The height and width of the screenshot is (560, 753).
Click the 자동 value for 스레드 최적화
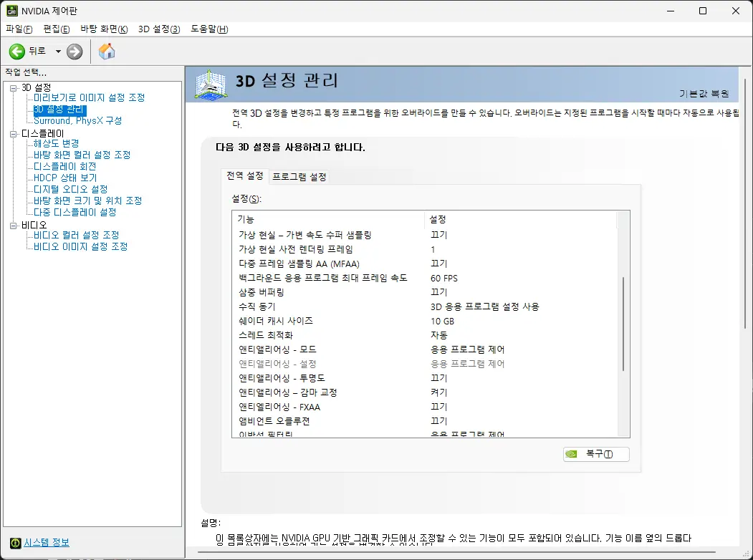(439, 335)
